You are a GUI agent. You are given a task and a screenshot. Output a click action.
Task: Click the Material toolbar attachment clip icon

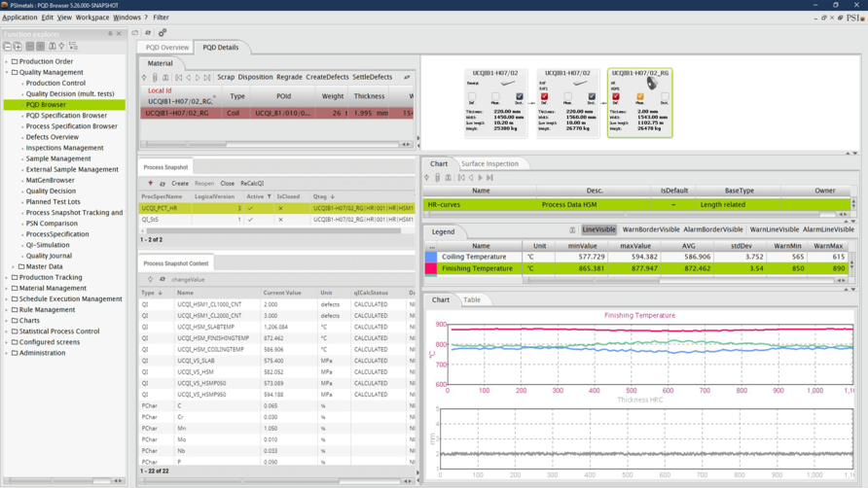click(x=155, y=78)
